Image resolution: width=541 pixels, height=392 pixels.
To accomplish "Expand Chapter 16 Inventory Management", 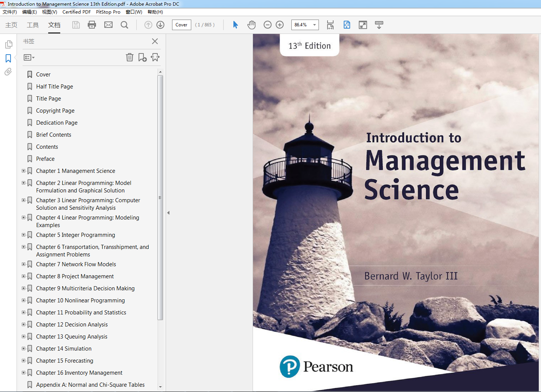I will [x=23, y=373].
